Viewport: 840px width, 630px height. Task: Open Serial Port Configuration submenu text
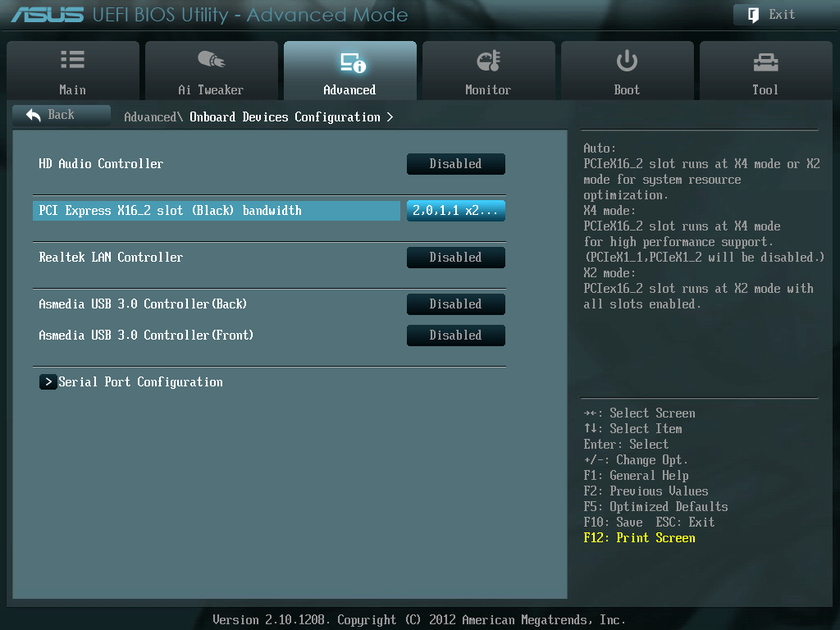coord(140,382)
